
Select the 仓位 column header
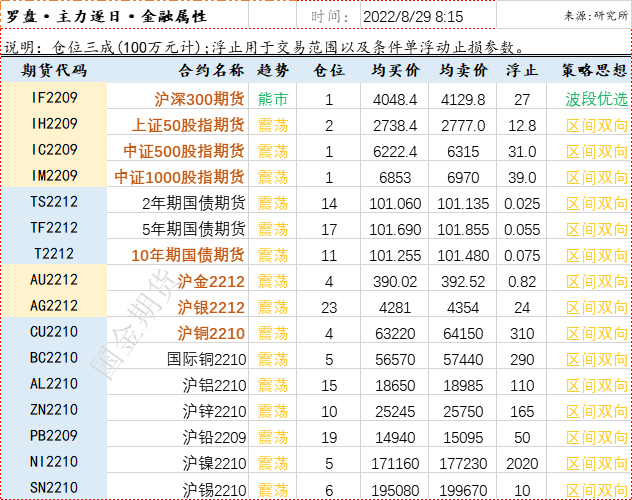click(x=329, y=70)
